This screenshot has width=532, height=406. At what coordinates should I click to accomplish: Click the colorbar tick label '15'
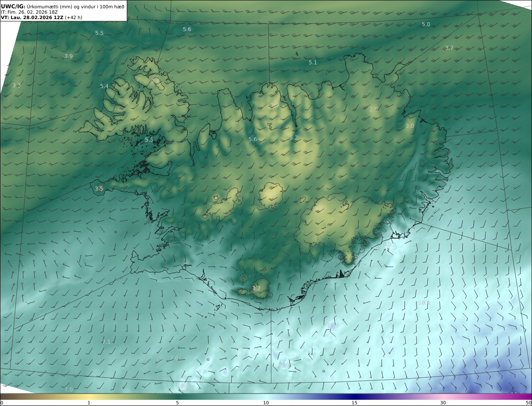(x=355, y=403)
